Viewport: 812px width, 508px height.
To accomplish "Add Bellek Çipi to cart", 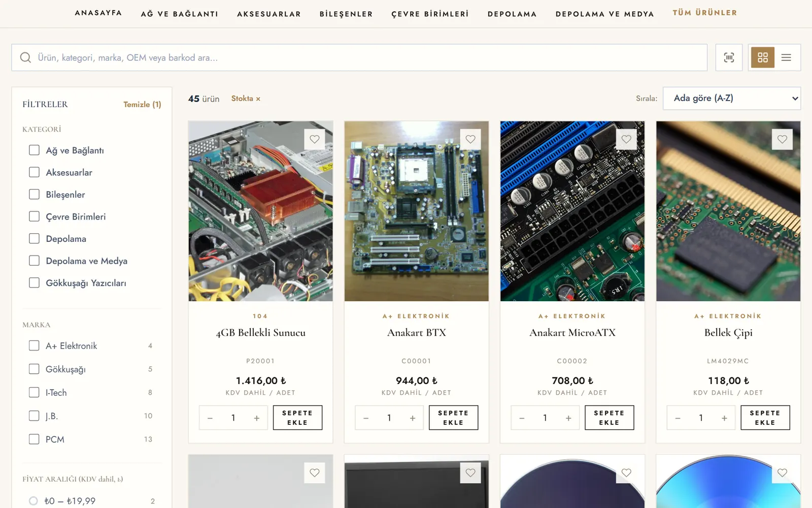I will click(765, 418).
